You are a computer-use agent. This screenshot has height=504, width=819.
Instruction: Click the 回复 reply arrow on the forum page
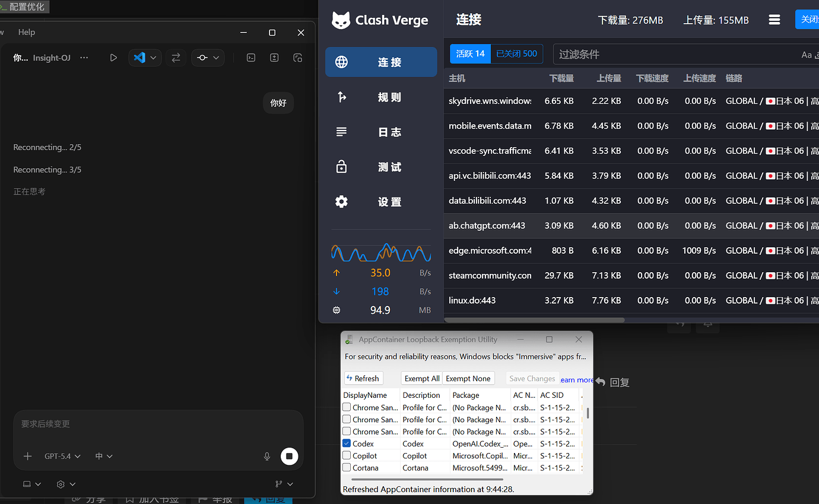coord(601,382)
